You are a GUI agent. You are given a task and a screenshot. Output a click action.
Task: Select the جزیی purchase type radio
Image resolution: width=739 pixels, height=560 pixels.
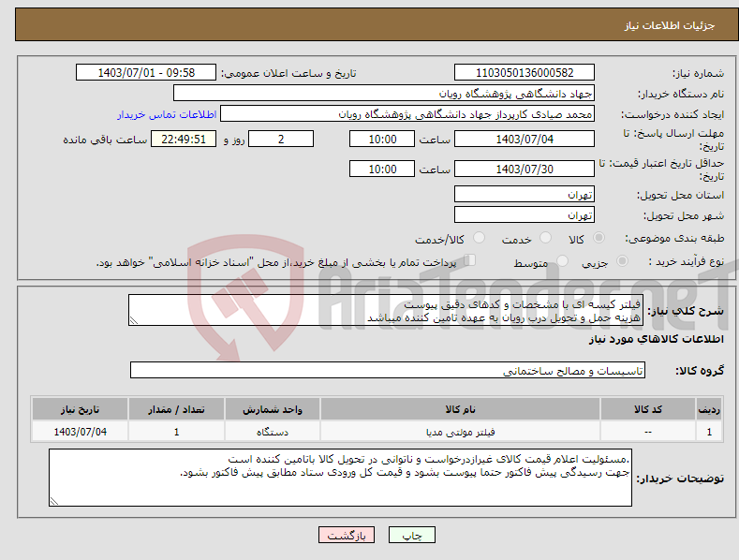pyautogui.click(x=622, y=260)
